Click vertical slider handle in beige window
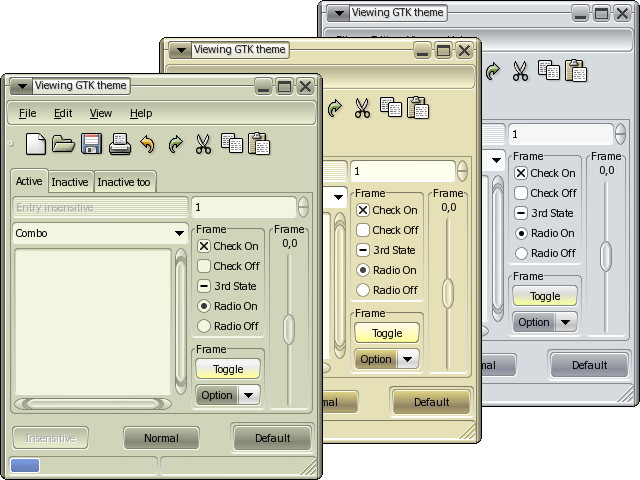Image resolution: width=640 pixels, height=480 pixels. [x=448, y=293]
